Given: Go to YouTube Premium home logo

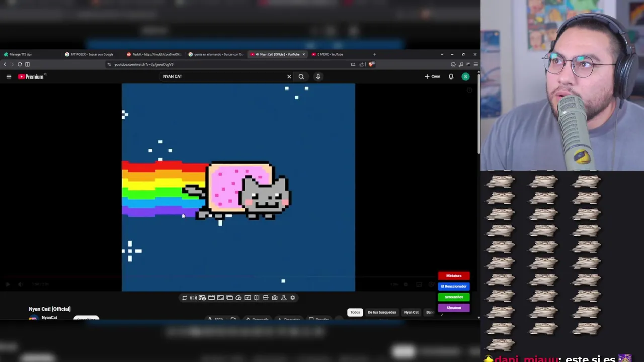Looking at the screenshot, I should (31, 77).
